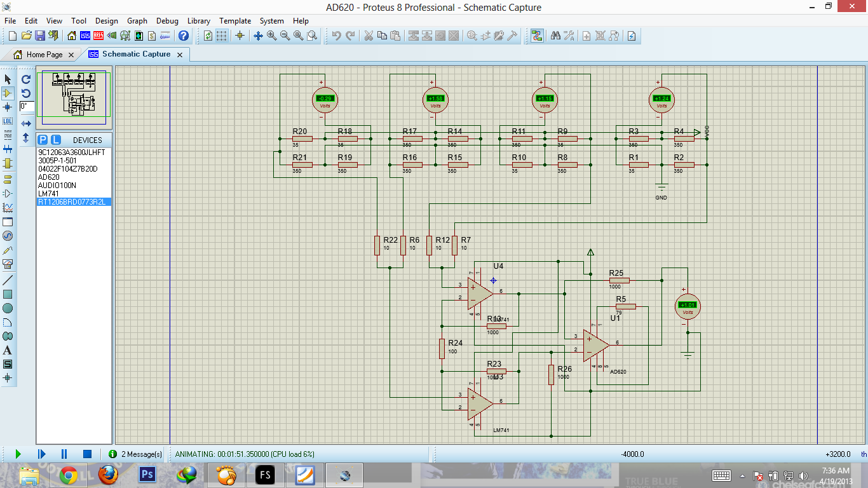Click the Pick Devices P button
The width and height of the screenshot is (868, 488).
(43, 140)
